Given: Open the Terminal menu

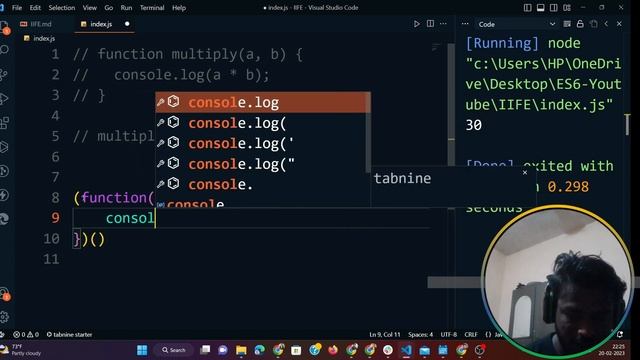Looking at the screenshot, I should pos(152,8).
